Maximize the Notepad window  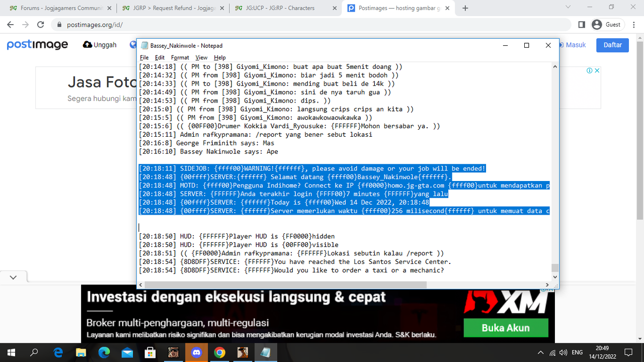(526, 45)
